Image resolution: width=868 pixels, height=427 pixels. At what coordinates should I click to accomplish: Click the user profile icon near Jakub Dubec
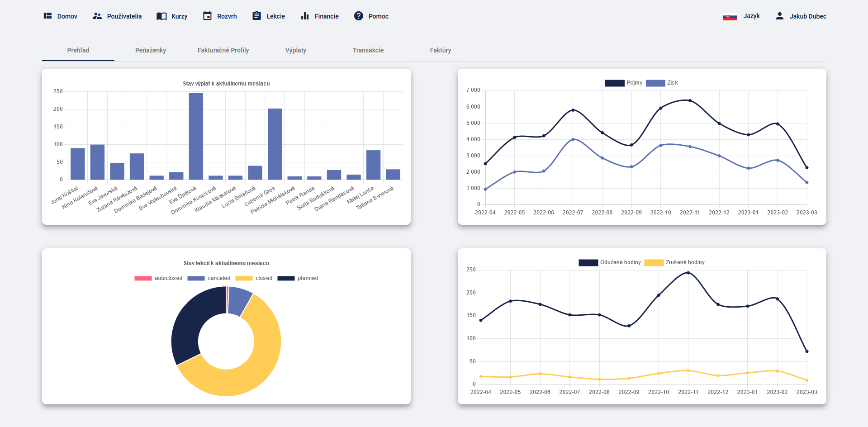click(x=779, y=16)
